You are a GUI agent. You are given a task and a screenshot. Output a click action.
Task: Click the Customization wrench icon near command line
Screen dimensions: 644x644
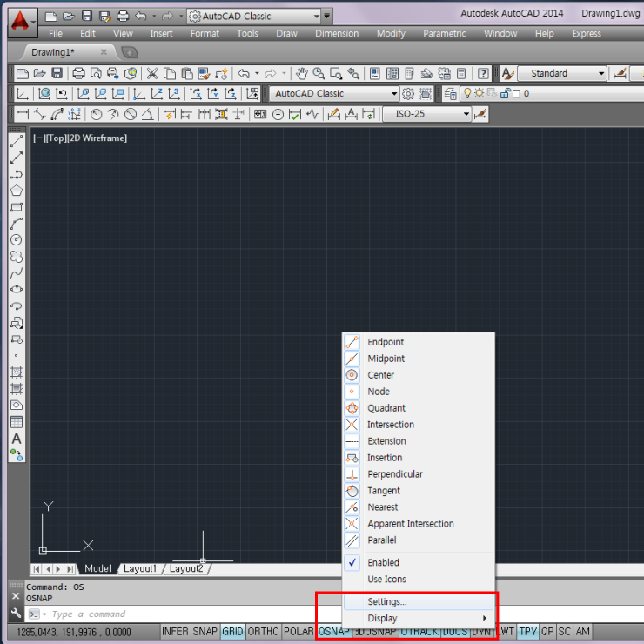(16, 614)
